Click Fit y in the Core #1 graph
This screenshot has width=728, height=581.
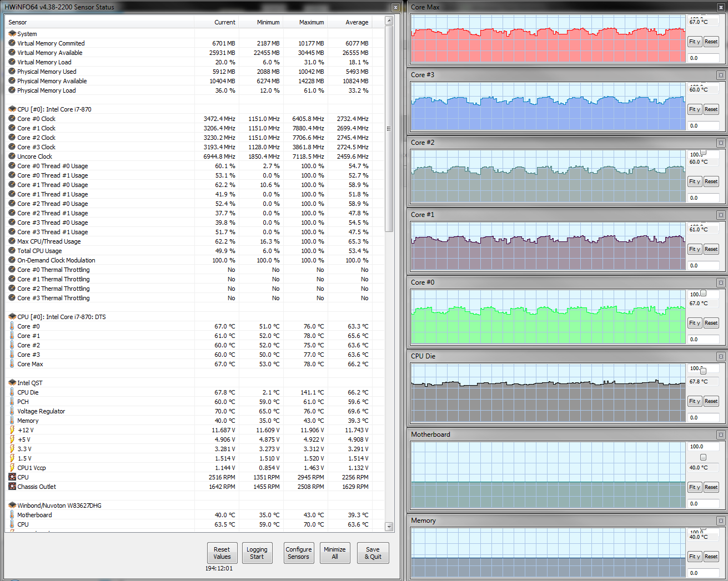[x=695, y=249]
